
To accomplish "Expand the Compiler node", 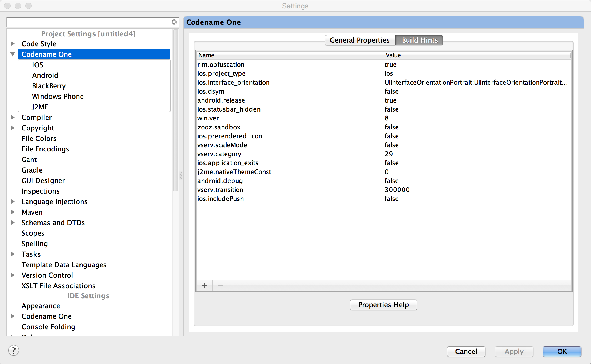I will (12, 117).
